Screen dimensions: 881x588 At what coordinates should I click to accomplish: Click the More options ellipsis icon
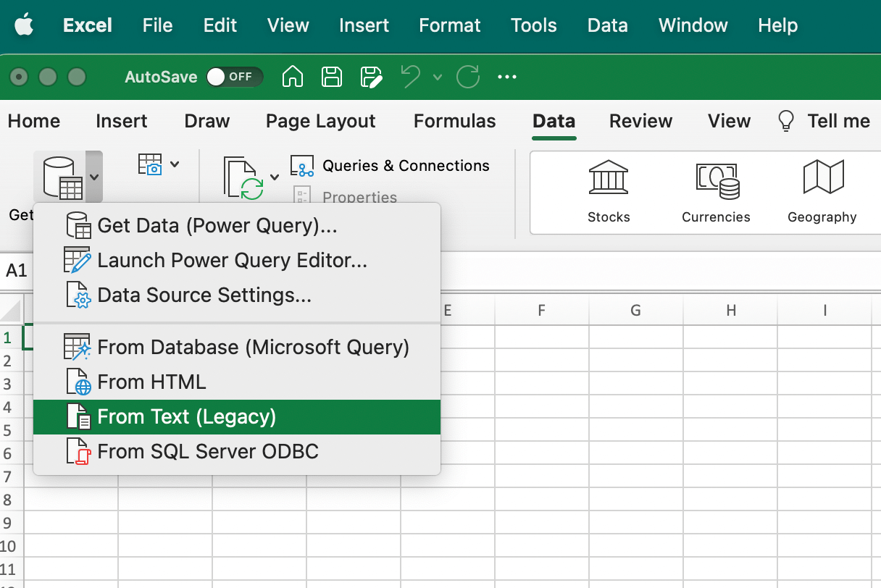(x=507, y=77)
